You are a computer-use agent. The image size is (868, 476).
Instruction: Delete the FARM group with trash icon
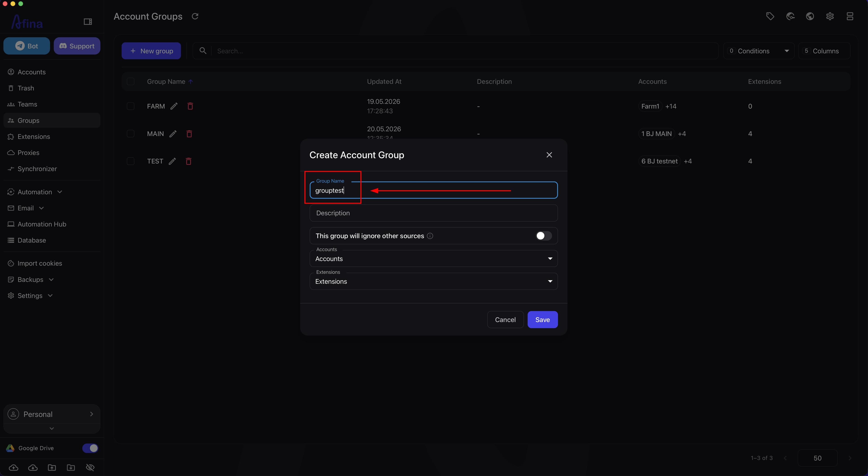(x=190, y=106)
